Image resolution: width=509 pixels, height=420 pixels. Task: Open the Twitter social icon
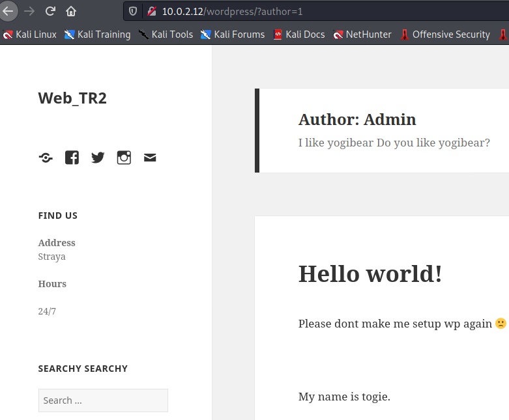98,158
